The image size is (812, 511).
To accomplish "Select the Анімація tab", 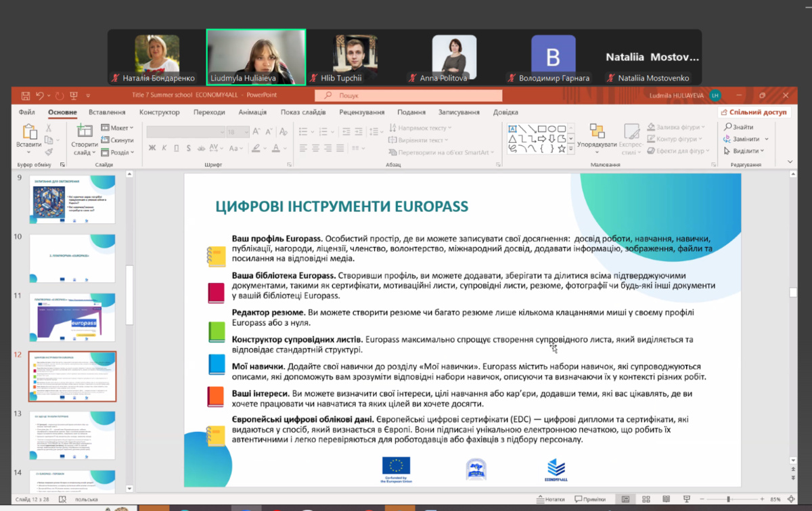I will pyautogui.click(x=252, y=112).
